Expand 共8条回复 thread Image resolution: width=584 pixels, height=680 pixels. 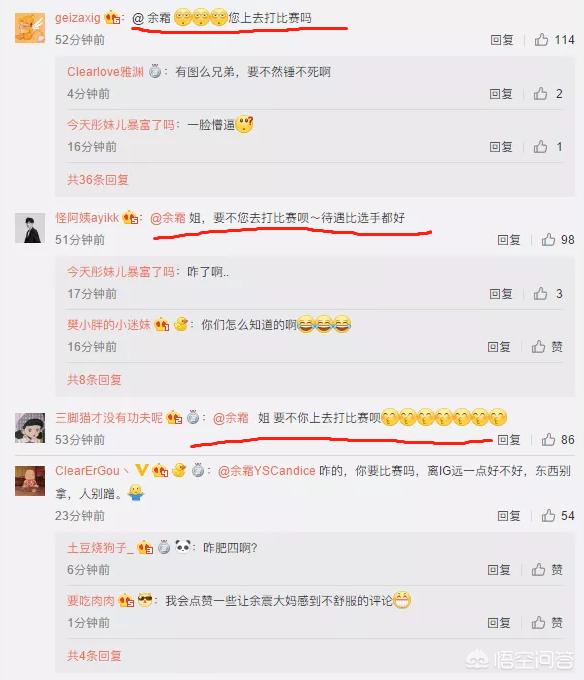(x=94, y=380)
